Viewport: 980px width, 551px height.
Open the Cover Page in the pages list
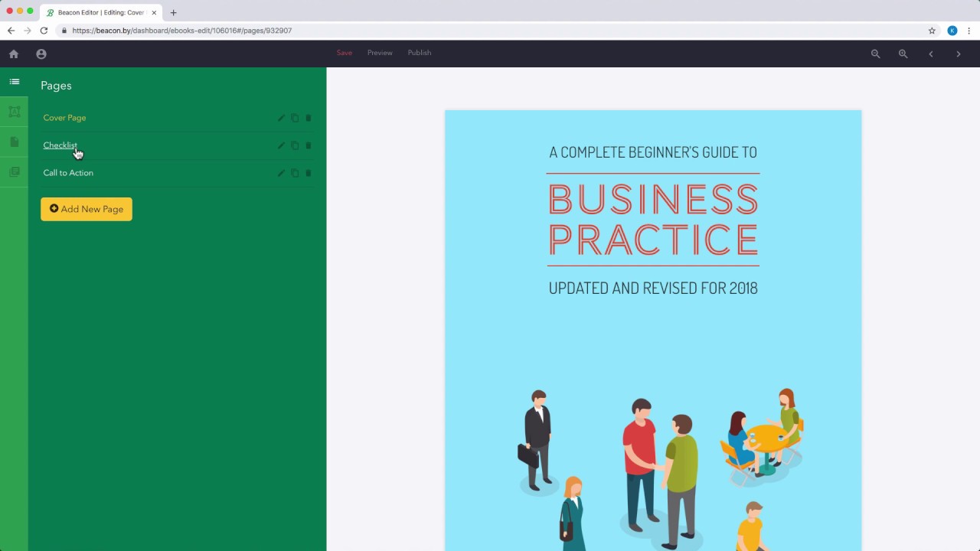[64, 118]
